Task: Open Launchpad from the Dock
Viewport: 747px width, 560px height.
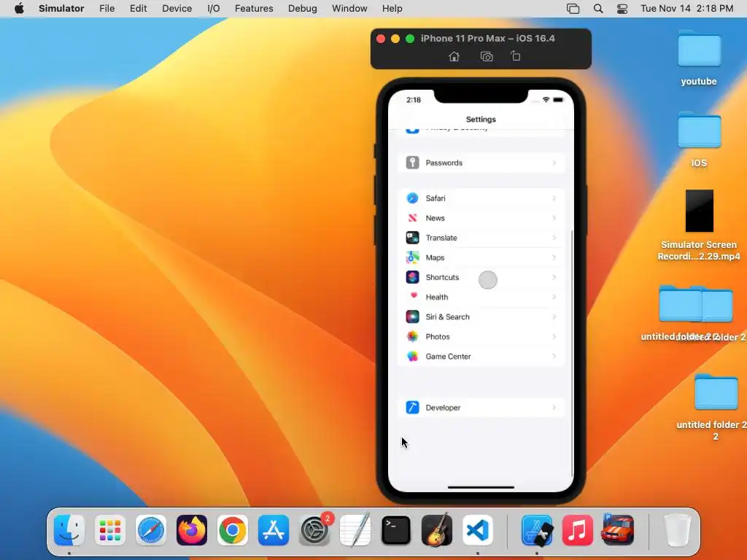Action: (x=110, y=530)
